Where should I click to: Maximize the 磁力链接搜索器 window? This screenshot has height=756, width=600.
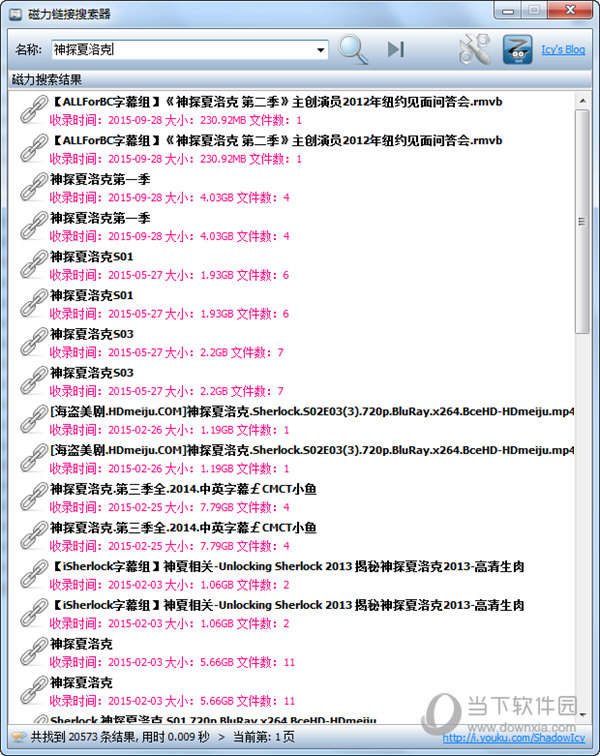pos(534,11)
